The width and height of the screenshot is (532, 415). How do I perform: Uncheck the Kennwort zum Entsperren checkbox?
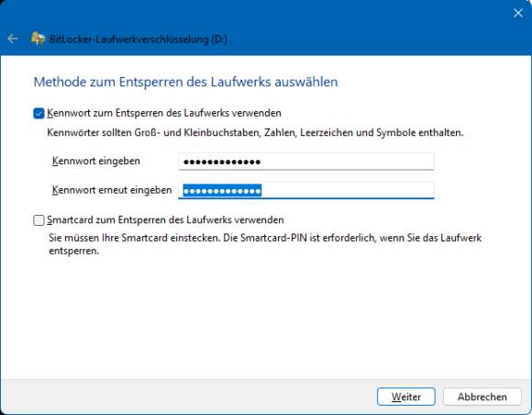(x=39, y=114)
